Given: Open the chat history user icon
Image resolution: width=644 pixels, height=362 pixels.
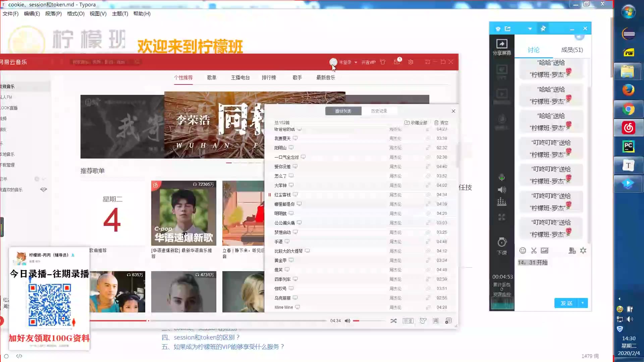Looking at the screenshot, I should click(572, 251).
